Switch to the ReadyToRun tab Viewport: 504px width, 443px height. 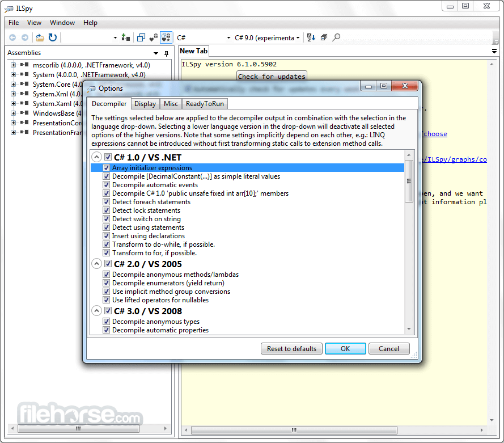(205, 104)
